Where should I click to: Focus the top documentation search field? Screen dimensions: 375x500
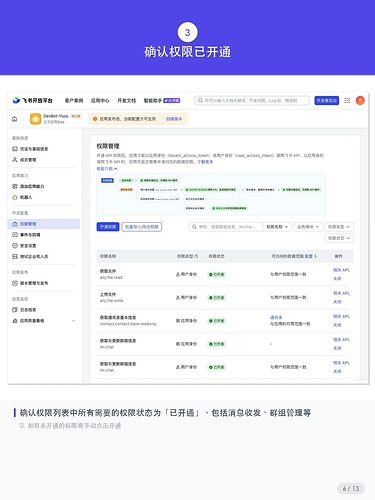tap(252, 100)
